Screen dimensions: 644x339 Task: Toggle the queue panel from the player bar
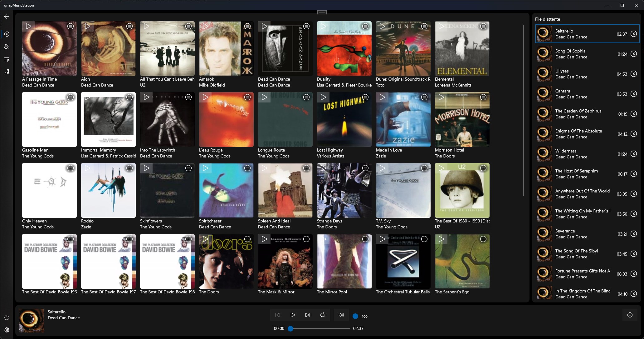click(630, 315)
